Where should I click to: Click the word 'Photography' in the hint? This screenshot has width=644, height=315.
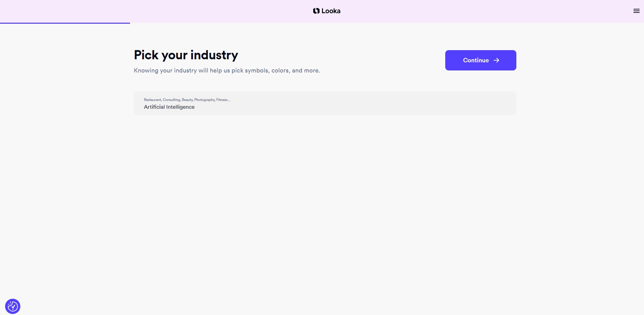point(205,100)
